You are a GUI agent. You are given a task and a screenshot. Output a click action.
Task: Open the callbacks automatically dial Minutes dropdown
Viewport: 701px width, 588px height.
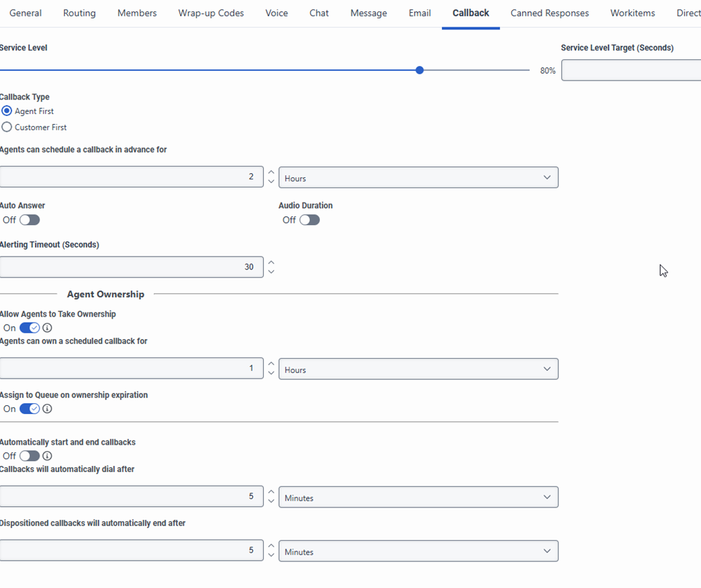(418, 497)
